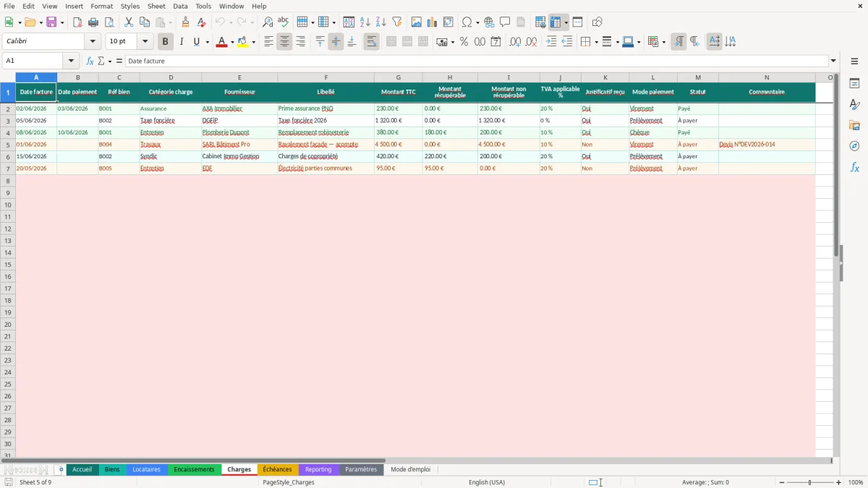Open Background Color dropdown arrow
The width and height of the screenshot is (868, 488).
[x=254, y=43]
